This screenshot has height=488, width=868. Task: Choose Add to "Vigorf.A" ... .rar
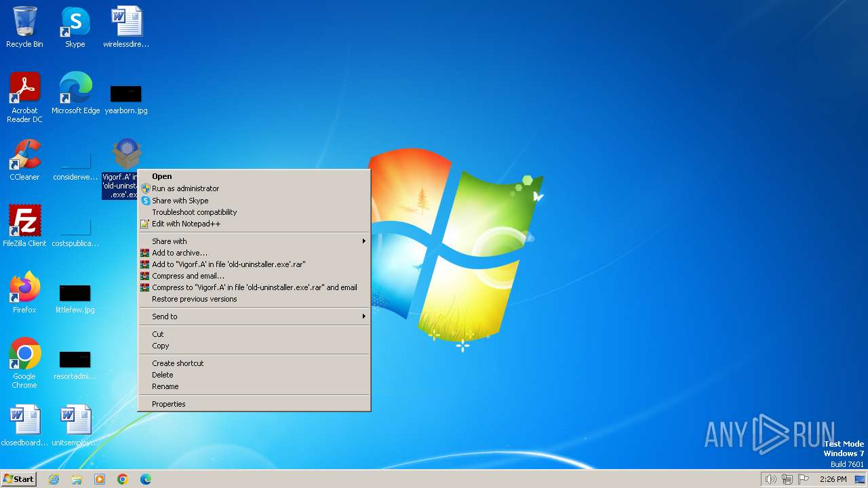(254, 264)
